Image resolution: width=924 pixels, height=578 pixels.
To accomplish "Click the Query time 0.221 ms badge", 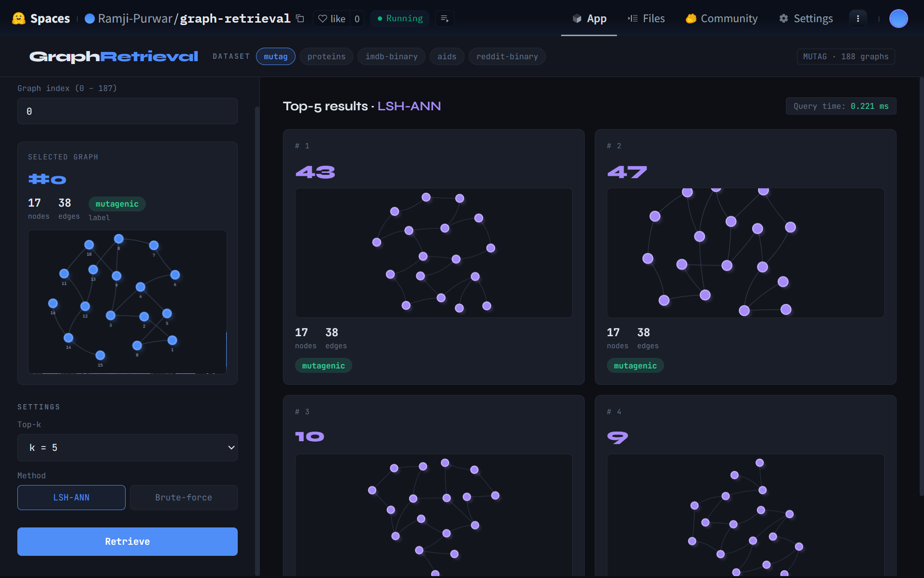I will (841, 106).
